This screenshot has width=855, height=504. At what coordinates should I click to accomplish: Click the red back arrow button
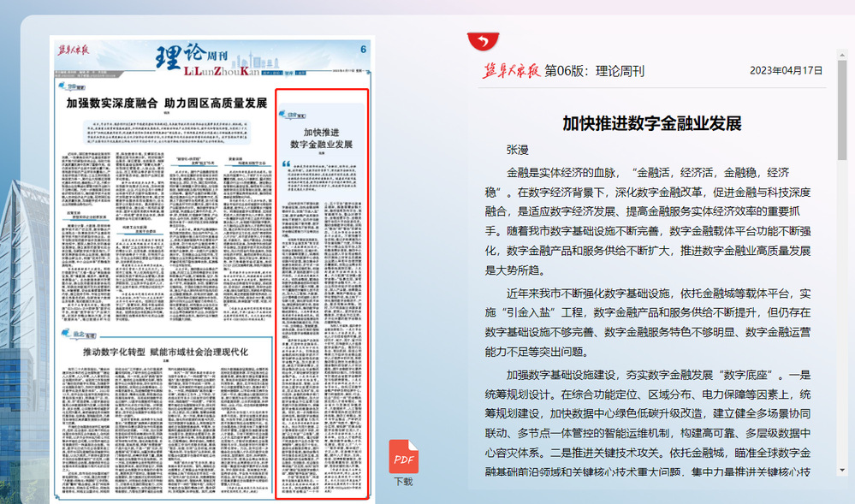click(x=483, y=42)
